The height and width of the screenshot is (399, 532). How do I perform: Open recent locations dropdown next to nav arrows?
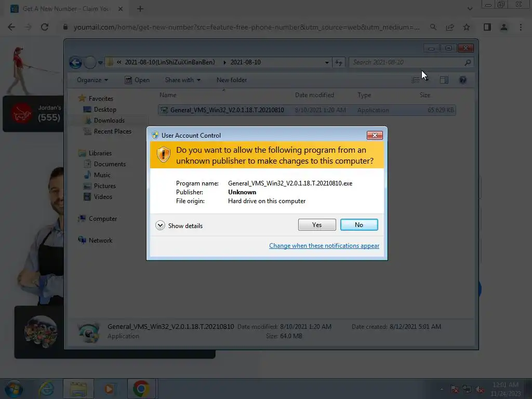click(100, 62)
